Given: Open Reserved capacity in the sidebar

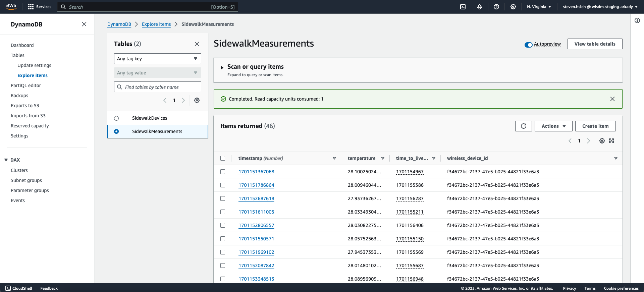Looking at the screenshot, I should [30, 126].
